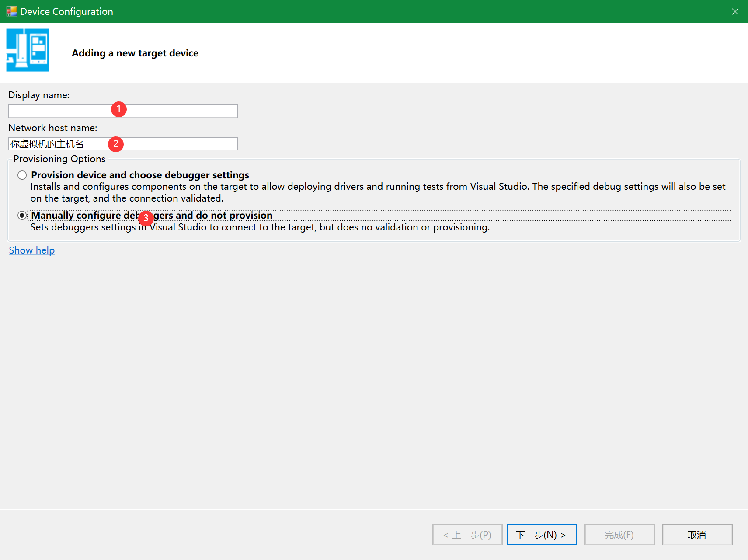The width and height of the screenshot is (748, 560).
Task: Click red badge 1 on Display name field
Action: click(x=119, y=109)
